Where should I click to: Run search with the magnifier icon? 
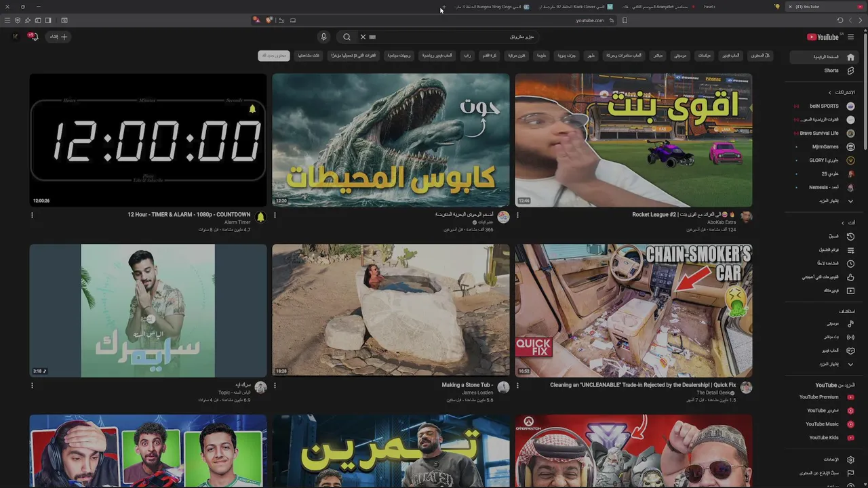pos(347,37)
